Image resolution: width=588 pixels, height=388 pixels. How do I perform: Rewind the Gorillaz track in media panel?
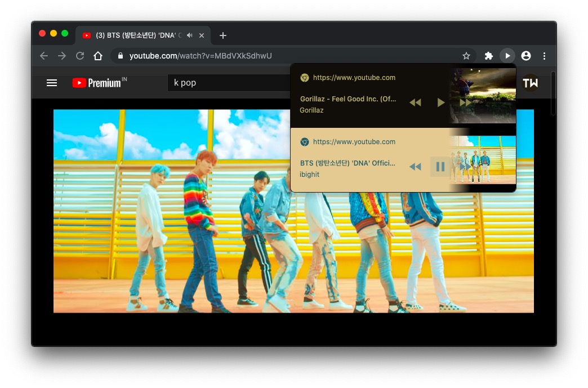pyautogui.click(x=415, y=102)
